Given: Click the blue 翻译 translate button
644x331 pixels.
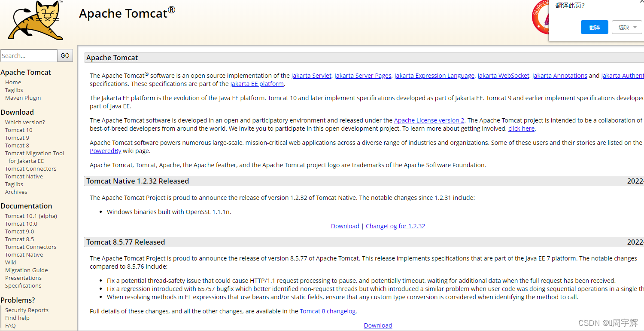Looking at the screenshot, I should (x=595, y=27).
